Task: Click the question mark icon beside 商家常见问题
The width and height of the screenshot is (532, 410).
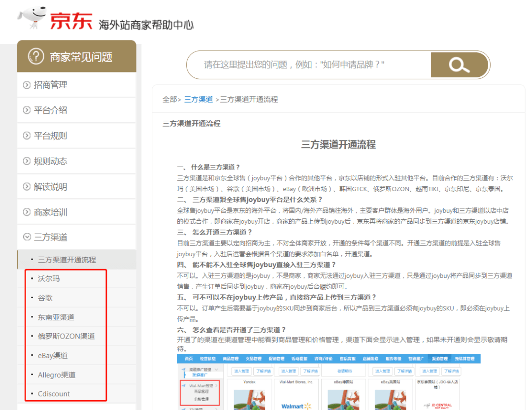Action: pos(36,56)
